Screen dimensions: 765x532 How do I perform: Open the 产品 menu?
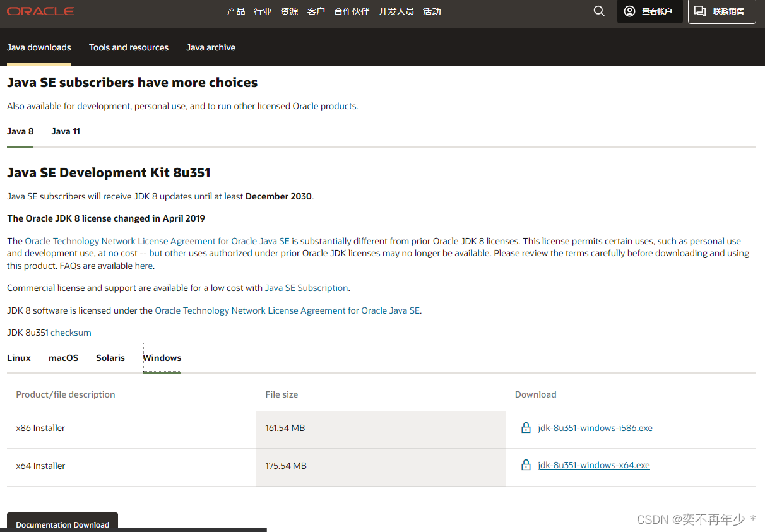click(236, 11)
